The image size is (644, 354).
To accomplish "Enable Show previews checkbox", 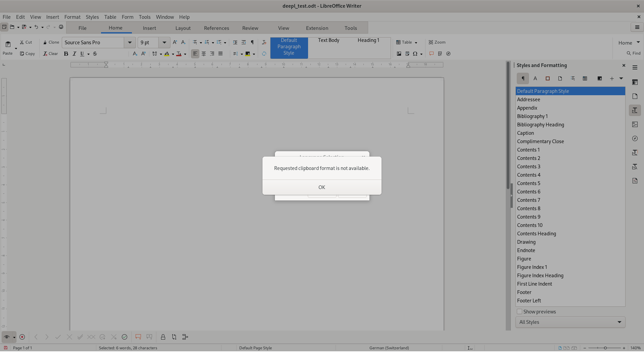I will [519, 311].
